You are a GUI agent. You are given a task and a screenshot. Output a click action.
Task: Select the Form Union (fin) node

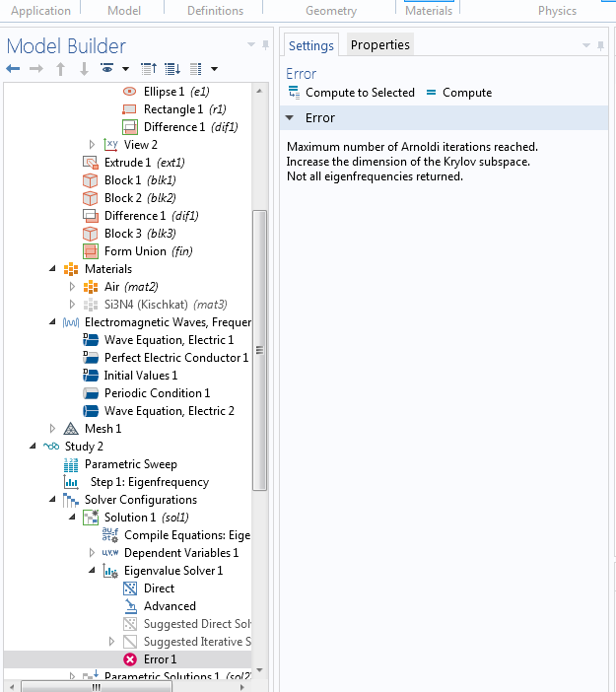coord(148,251)
